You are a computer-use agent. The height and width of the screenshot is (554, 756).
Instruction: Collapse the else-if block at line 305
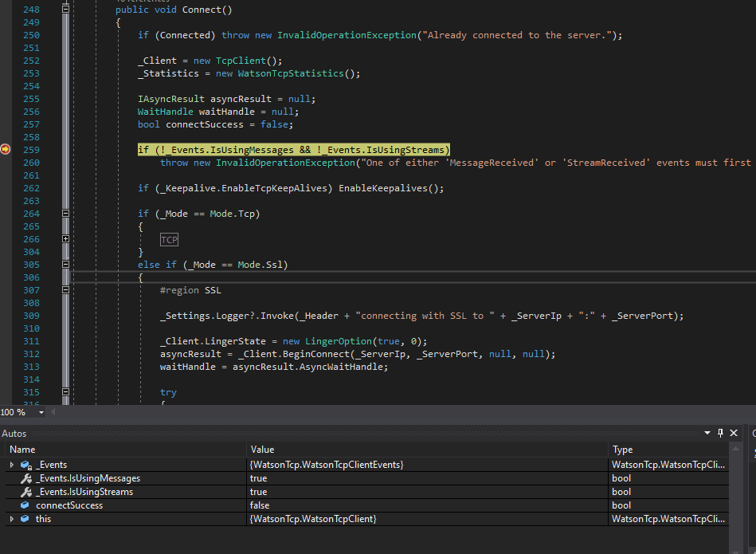[x=65, y=264]
